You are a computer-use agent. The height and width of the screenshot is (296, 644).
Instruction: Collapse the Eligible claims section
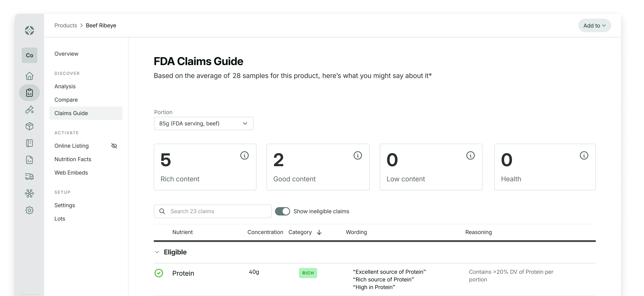coord(157,252)
